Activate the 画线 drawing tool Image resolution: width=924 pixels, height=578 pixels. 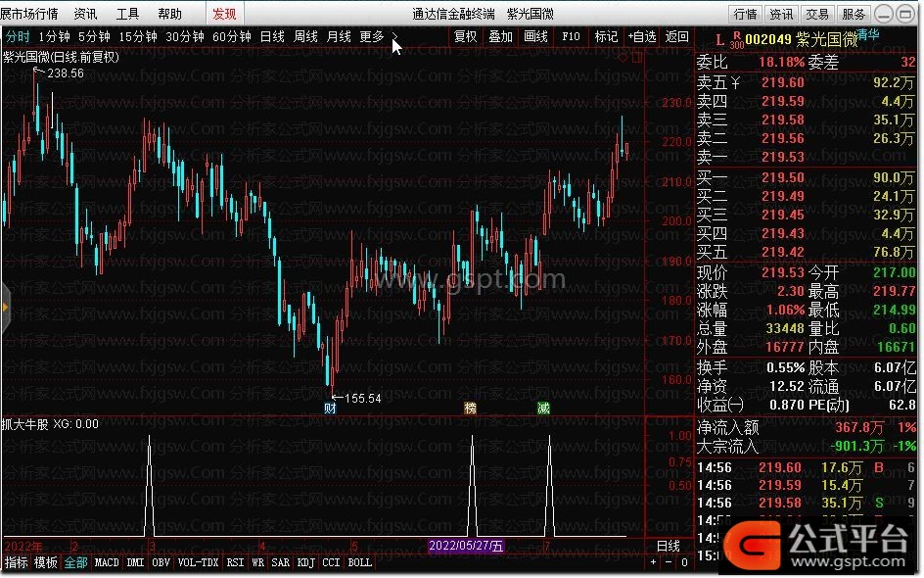click(535, 36)
